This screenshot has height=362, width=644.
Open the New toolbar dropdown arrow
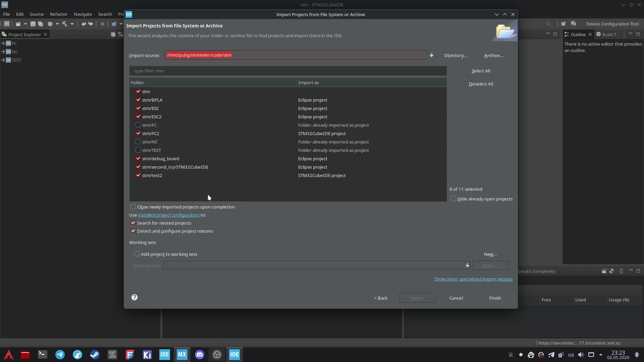coord(25,24)
